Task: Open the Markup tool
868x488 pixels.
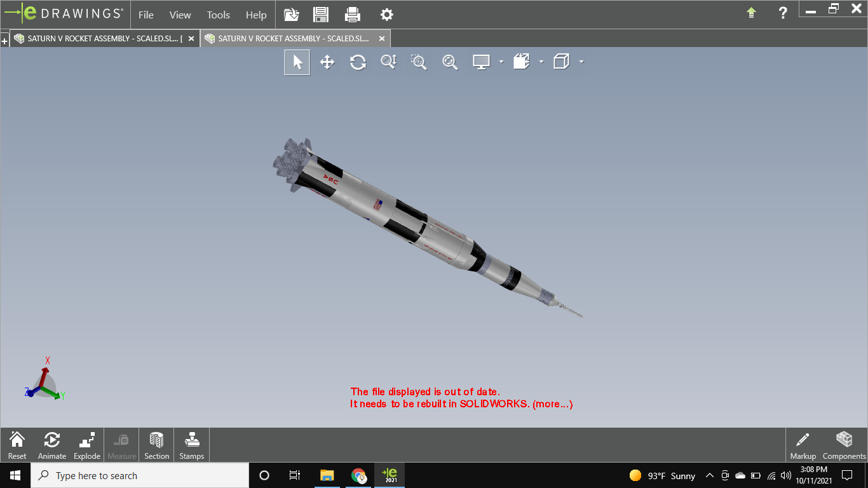Action: pos(803,444)
